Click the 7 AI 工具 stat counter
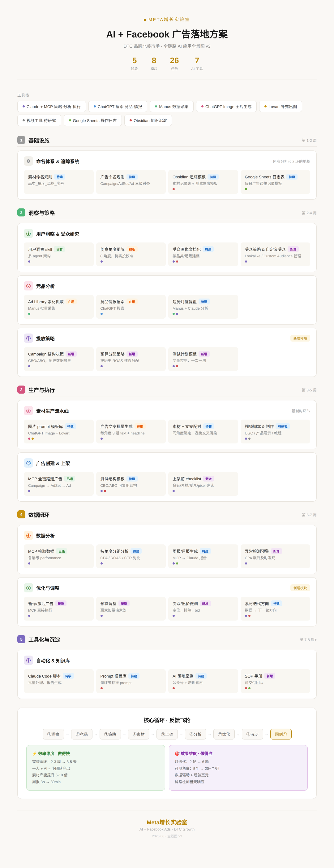Image resolution: width=334 pixels, height=868 pixels. tap(197, 63)
